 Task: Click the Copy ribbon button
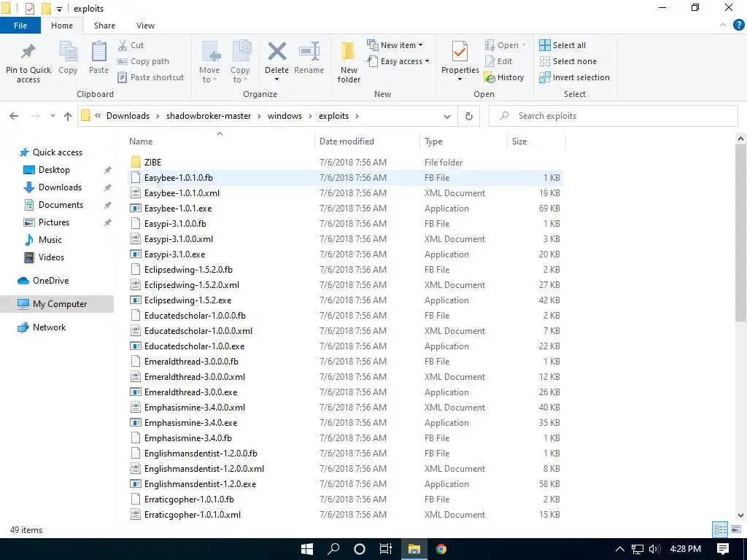(x=68, y=58)
